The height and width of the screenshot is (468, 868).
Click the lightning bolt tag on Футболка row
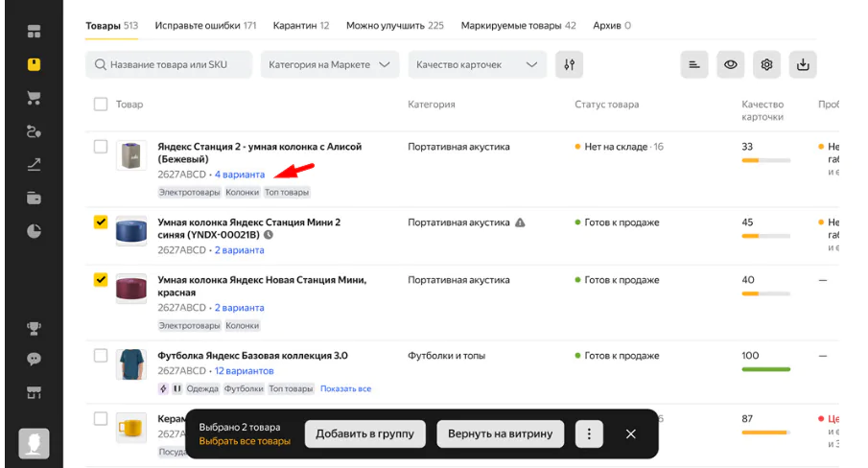coord(163,389)
